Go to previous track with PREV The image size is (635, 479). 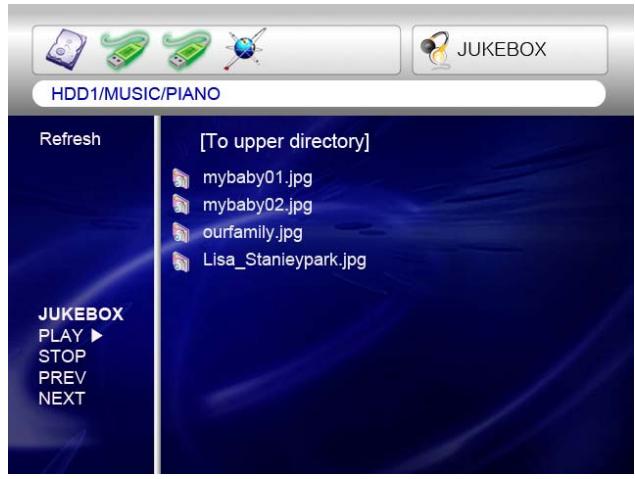62,378
